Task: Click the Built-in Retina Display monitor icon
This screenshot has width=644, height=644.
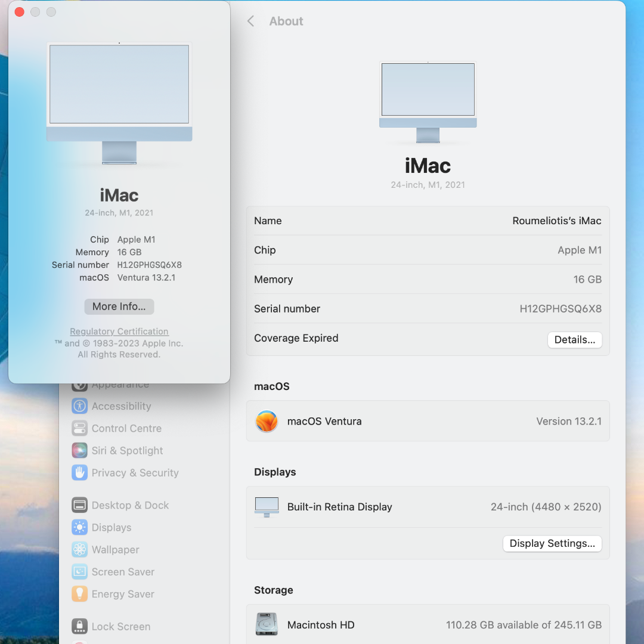Action: click(267, 507)
